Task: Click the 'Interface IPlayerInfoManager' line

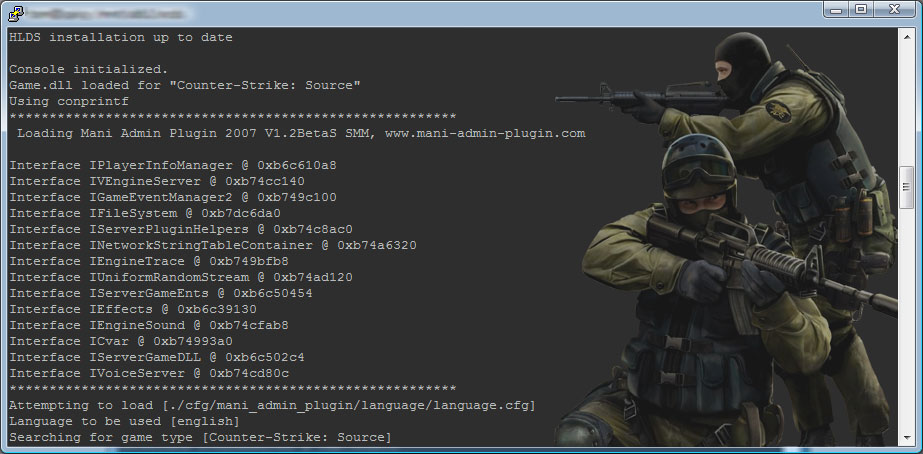Action: 172,165
